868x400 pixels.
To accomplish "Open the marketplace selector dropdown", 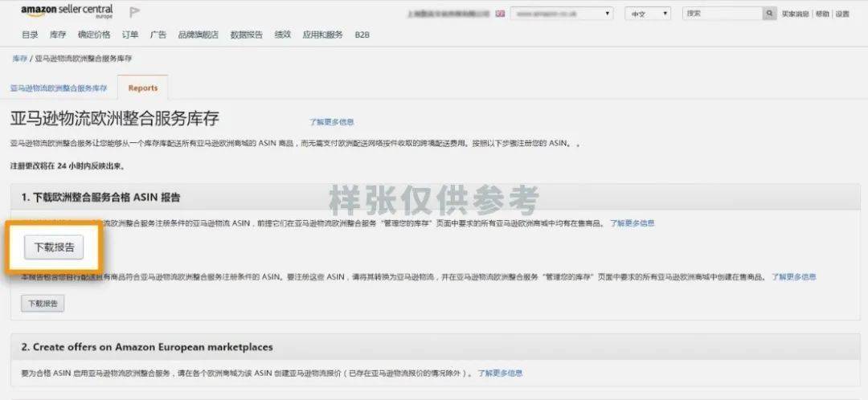I will 561,14.
